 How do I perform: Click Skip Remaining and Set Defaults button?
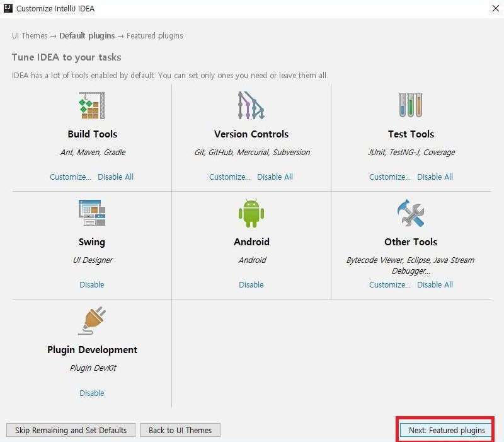pyautogui.click(x=71, y=430)
